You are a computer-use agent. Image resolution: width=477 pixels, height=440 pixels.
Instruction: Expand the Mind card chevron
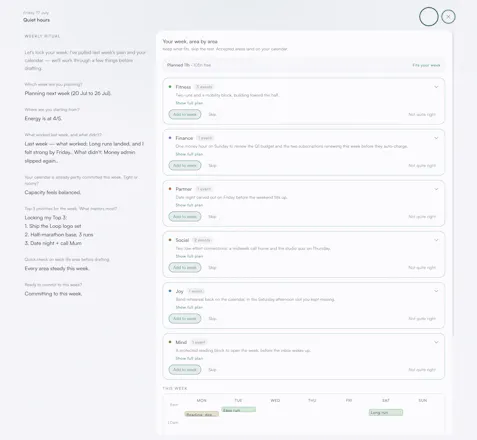(436, 342)
